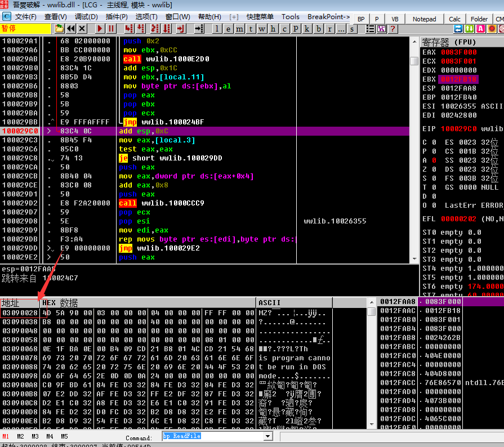
Task: Open the memory map 'm' window button
Action: [x=239, y=29]
